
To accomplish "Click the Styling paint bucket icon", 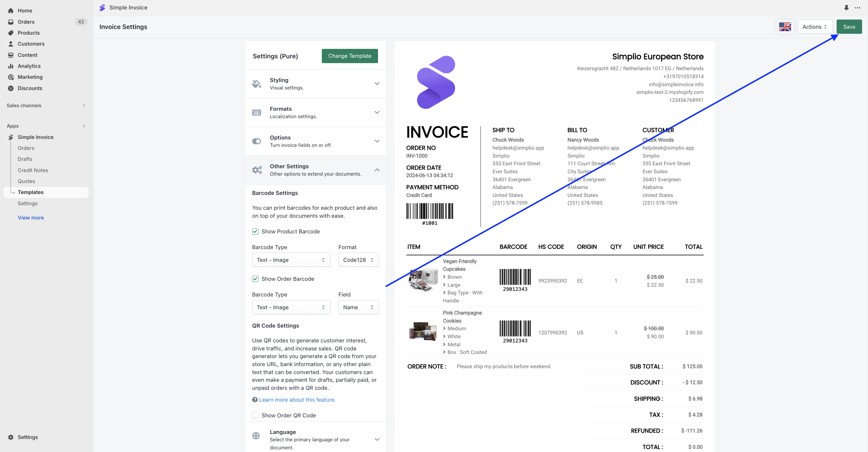I will [256, 84].
